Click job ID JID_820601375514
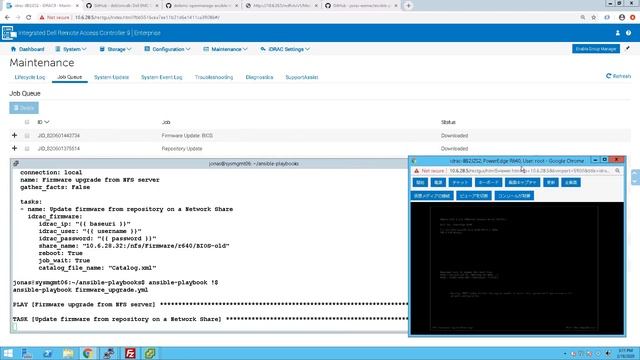640x360 pixels. (59, 149)
